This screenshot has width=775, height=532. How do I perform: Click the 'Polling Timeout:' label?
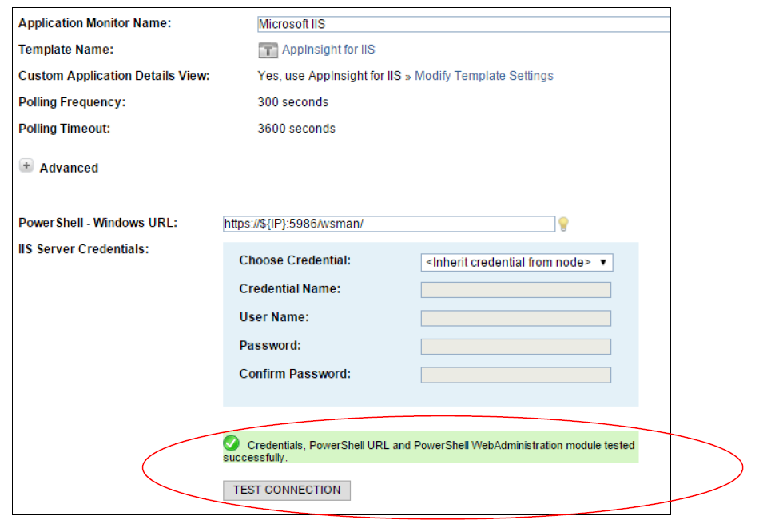coord(64,129)
